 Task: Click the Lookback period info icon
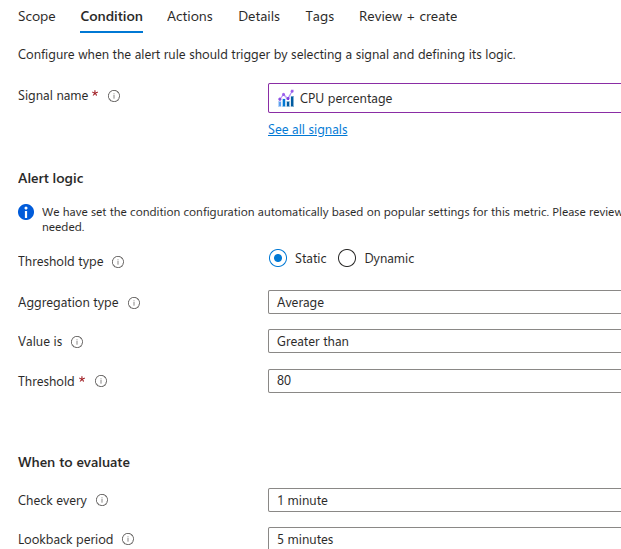pyautogui.click(x=128, y=539)
